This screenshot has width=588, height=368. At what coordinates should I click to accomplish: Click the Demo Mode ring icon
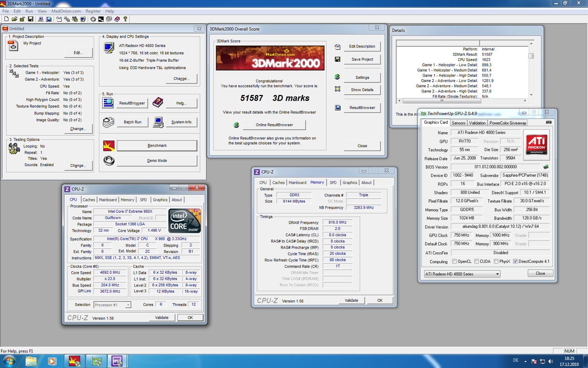click(x=109, y=160)
